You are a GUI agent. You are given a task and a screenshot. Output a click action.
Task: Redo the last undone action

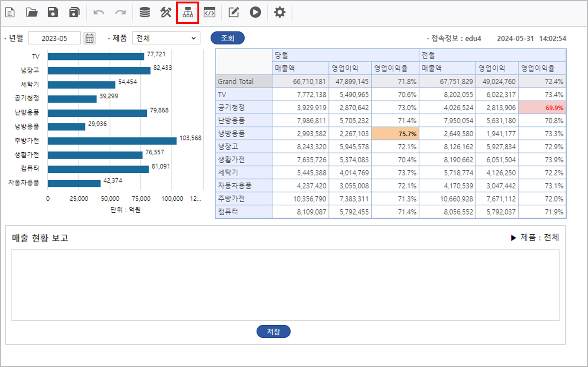[121, 12]
